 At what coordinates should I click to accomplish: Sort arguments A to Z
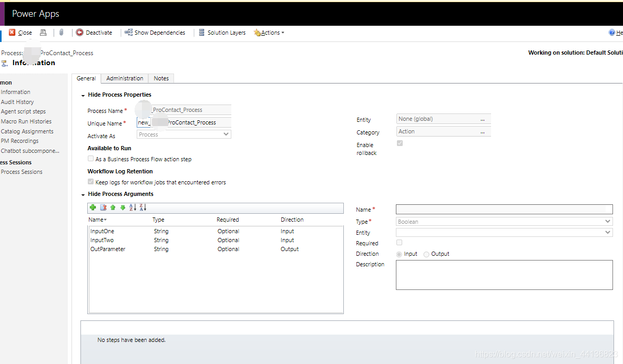point(132,207)
